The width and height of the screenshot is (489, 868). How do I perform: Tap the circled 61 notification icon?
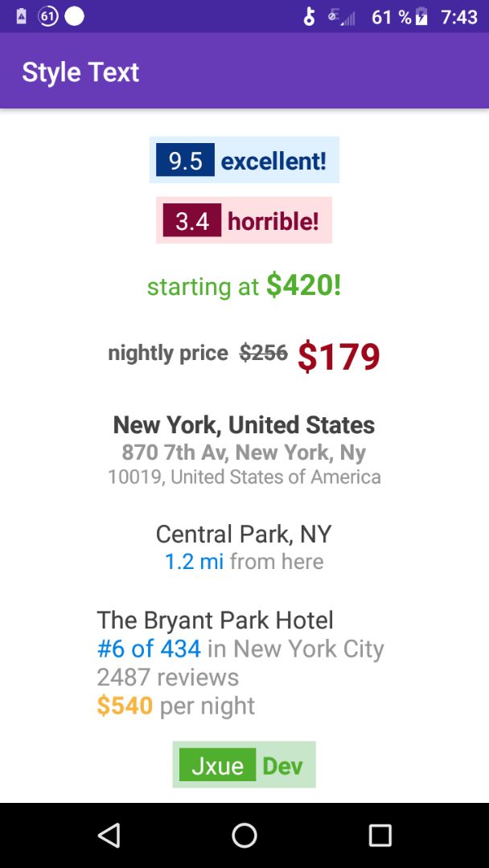tap(48, 16)
